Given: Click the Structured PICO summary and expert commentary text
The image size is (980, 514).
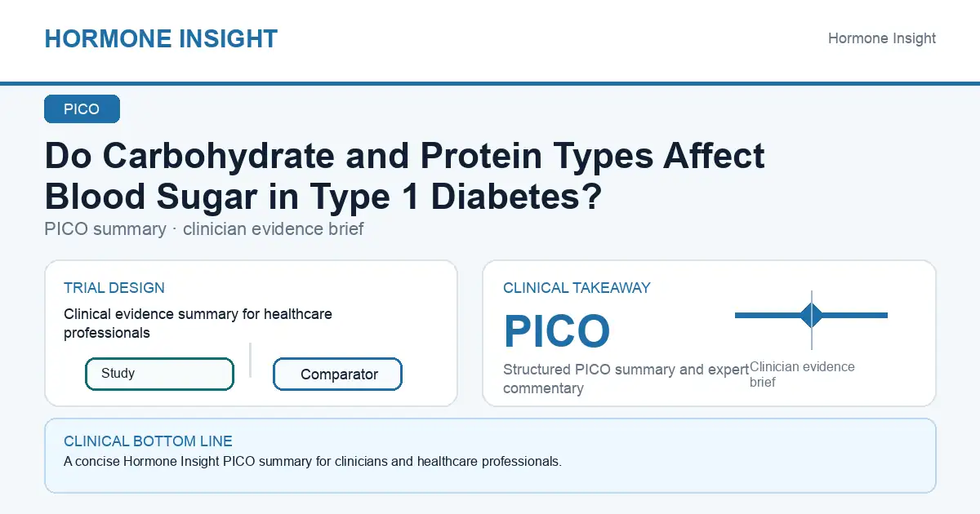Looking at the screenshot, I should 626,379.
